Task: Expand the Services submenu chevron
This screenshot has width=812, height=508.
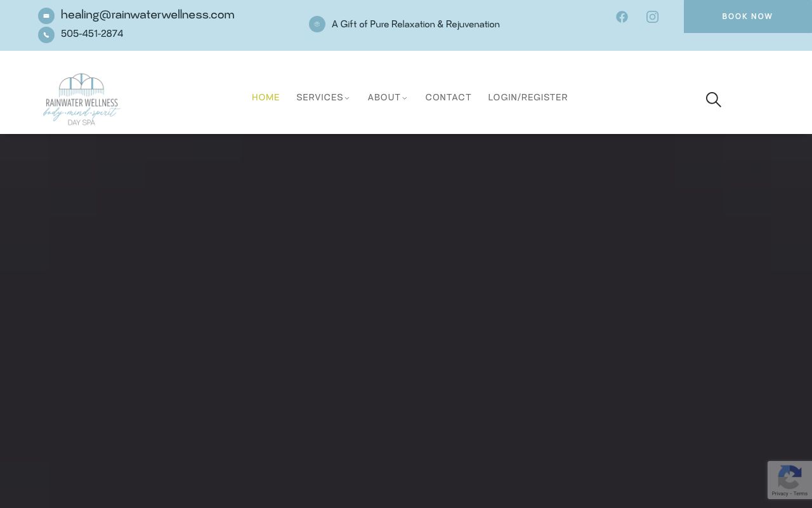Action: (347, 98)
